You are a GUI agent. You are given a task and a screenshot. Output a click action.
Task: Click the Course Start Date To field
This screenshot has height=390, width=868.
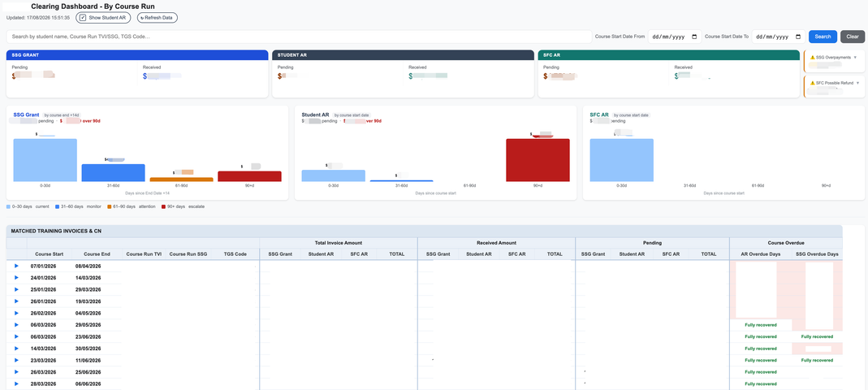point(778,37)
